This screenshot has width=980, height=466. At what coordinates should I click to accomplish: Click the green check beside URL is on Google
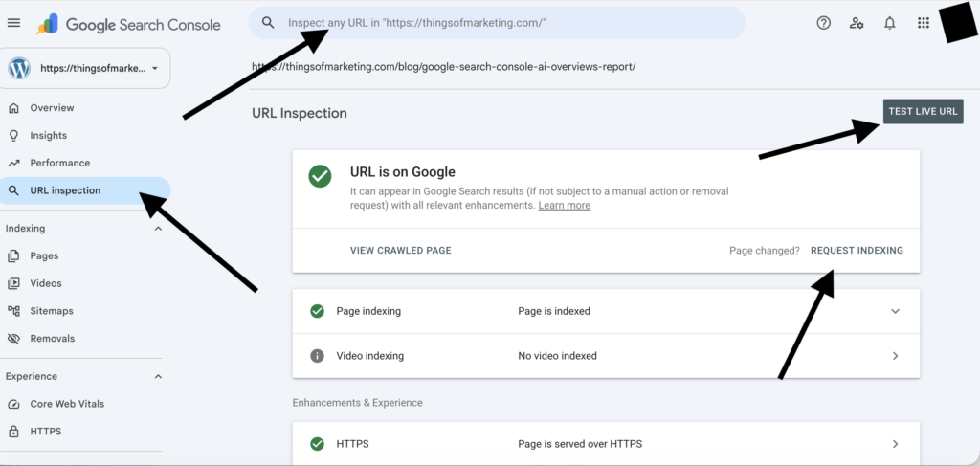pos(320,176)
